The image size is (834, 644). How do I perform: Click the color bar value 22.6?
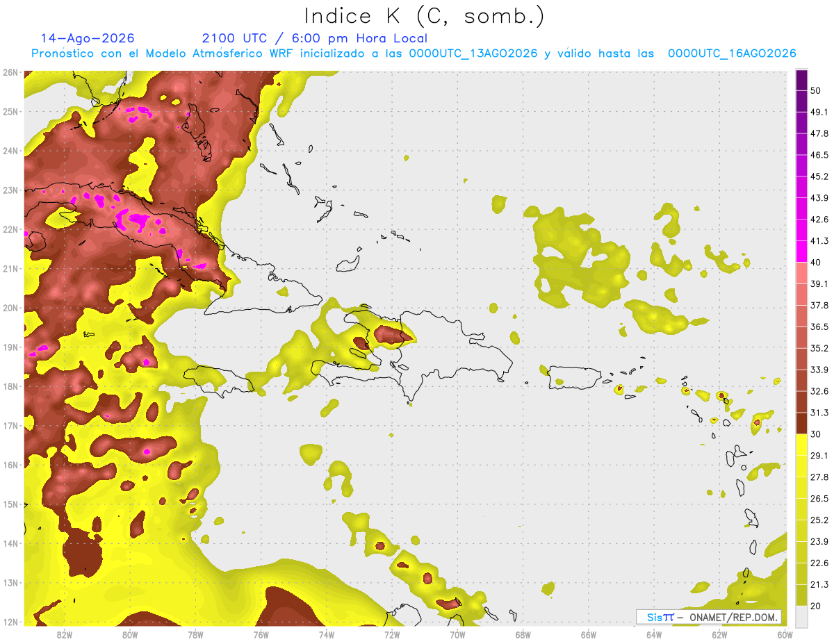coord(819,563)
